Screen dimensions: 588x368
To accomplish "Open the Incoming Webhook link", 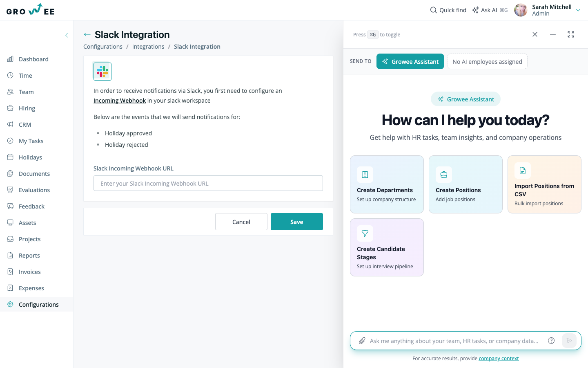I will coord(120,101).
